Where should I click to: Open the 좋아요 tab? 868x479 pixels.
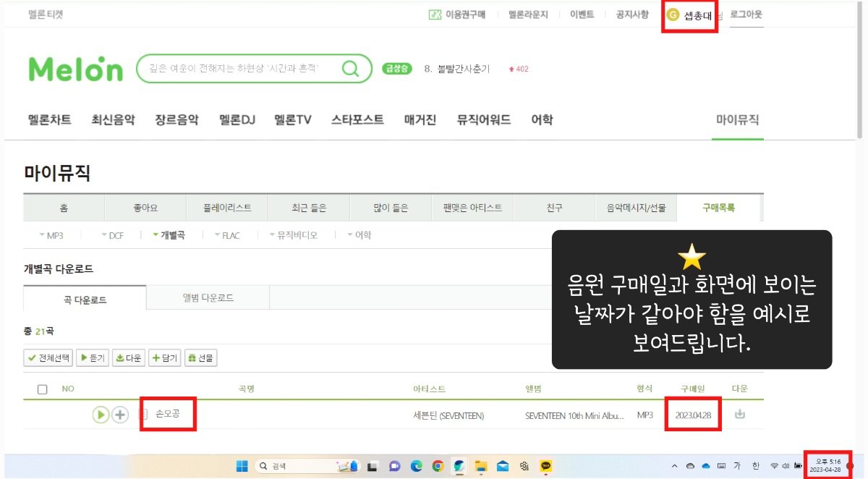[x=146, y=208]
